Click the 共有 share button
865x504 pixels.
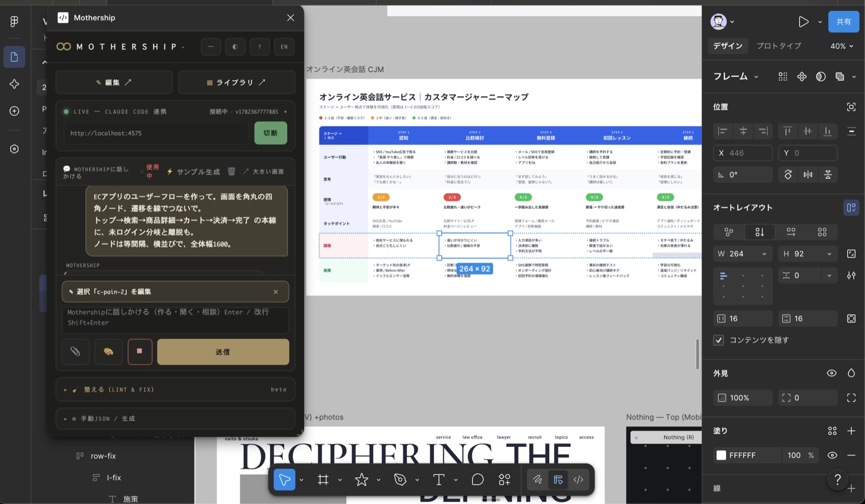pyautogui.click(x=843, y=22)
